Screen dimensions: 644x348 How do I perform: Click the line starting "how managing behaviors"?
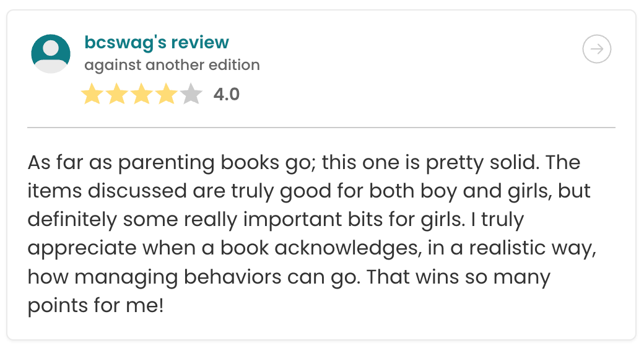[289, 277]
